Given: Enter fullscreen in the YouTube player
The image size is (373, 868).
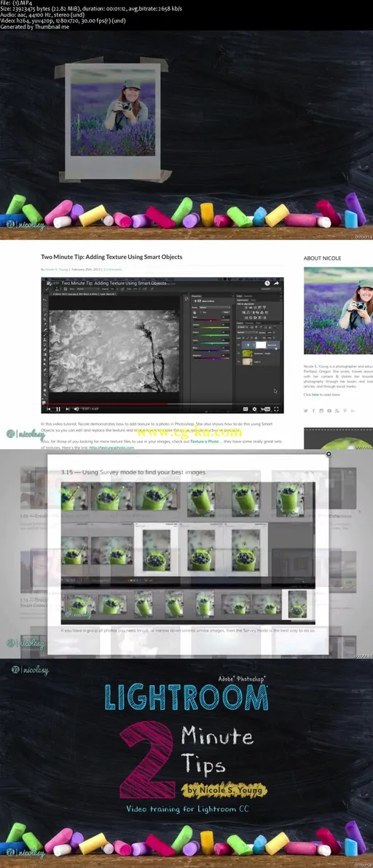Looking at the screenshot, I should pyautogui.click(x=277, y=409).
